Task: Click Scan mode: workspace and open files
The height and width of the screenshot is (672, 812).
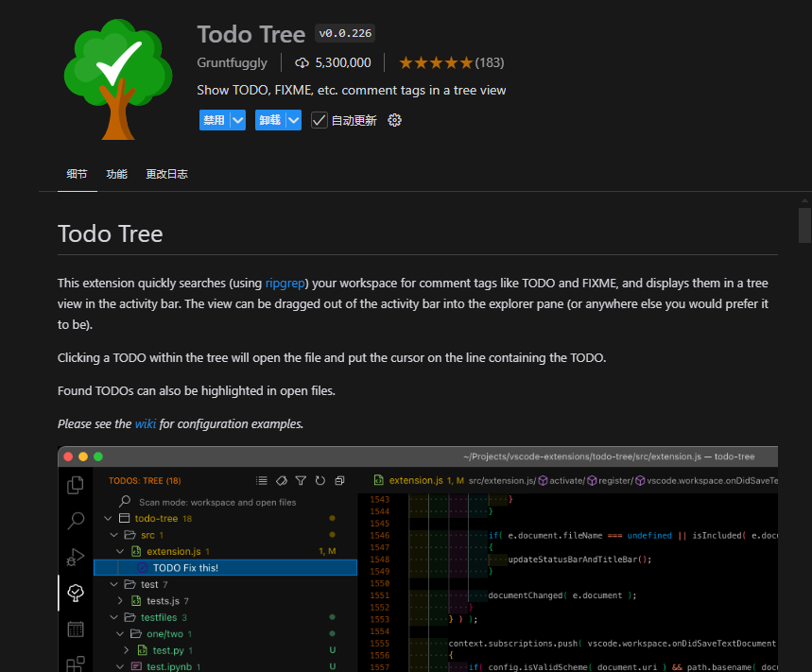Action: (x=217, y=502)
